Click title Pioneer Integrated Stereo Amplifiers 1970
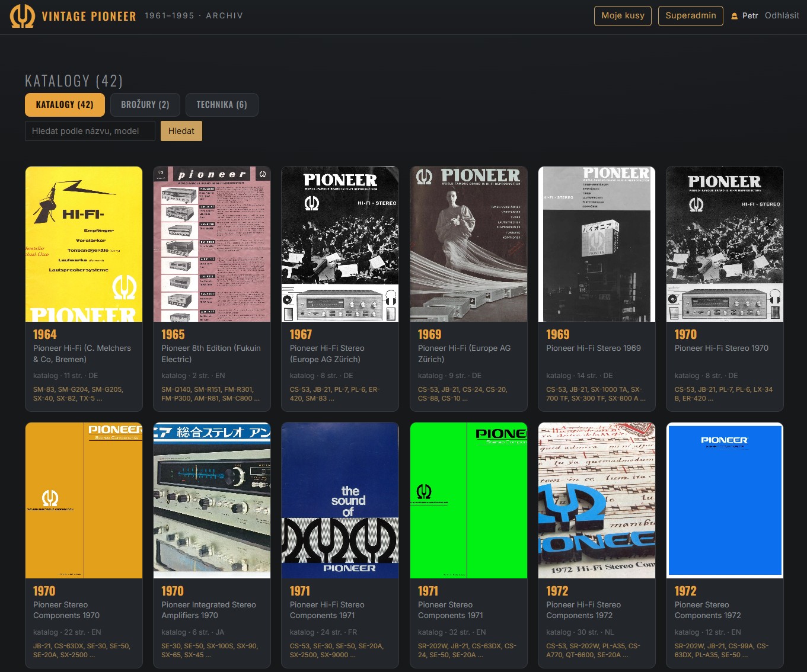 click(209, 610)
